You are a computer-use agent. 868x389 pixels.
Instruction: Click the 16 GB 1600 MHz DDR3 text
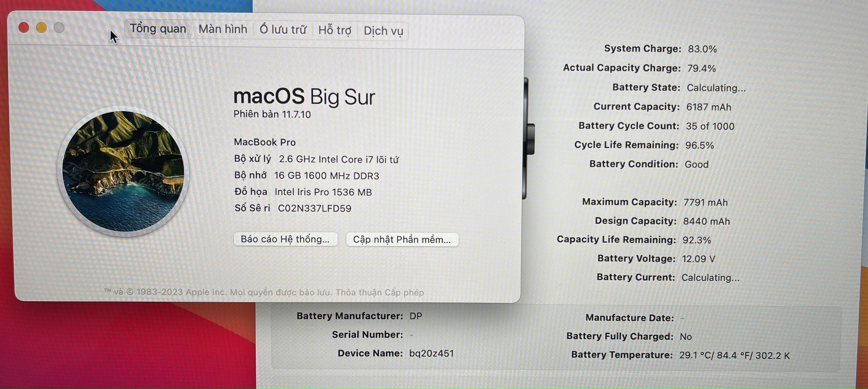coord(326,176)
